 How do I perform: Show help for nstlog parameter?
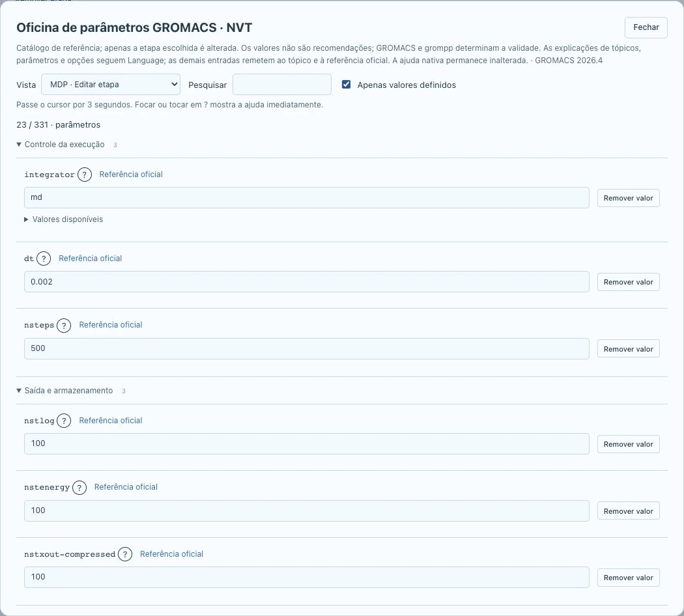64,421
